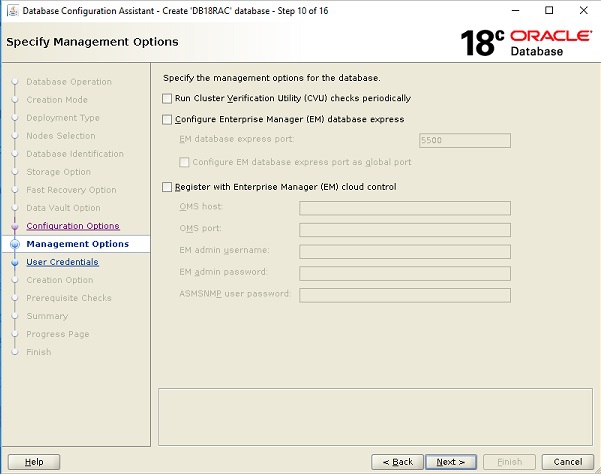Click Summary step label
The height and width of the screenshot is (474, 601).
coord(47,316)
